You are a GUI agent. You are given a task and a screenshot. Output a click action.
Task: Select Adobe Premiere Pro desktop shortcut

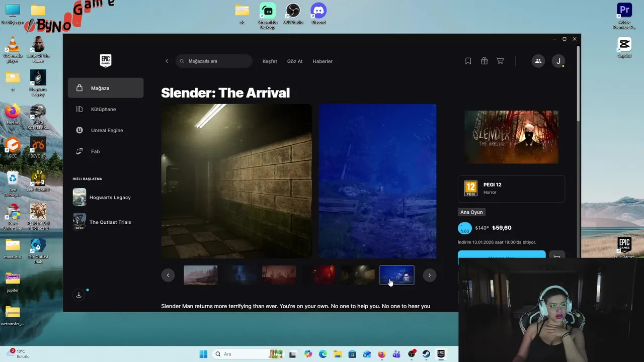point(624,16)
